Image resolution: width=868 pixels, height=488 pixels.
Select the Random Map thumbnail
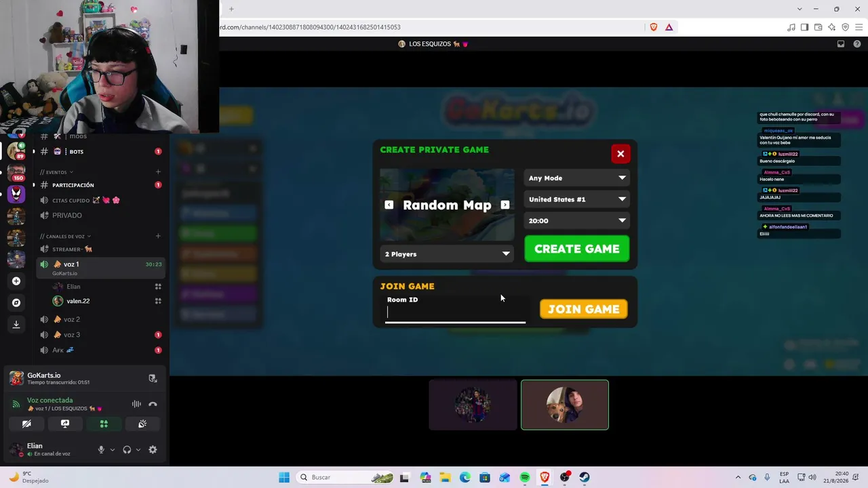(x=447, y=205)
